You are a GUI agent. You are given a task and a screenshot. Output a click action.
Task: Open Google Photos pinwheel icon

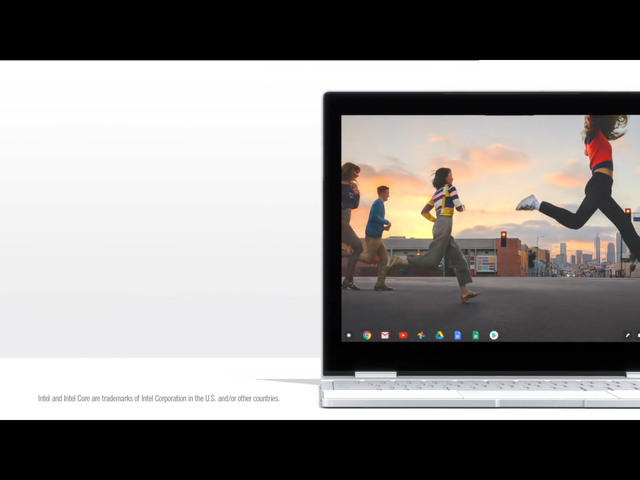421,336
